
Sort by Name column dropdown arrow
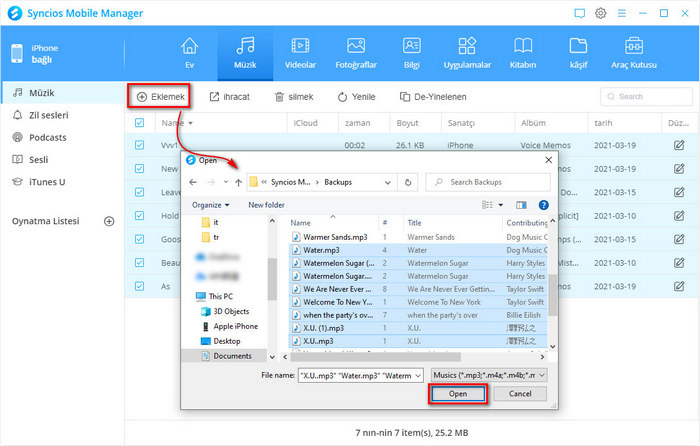tap(191, 123)
